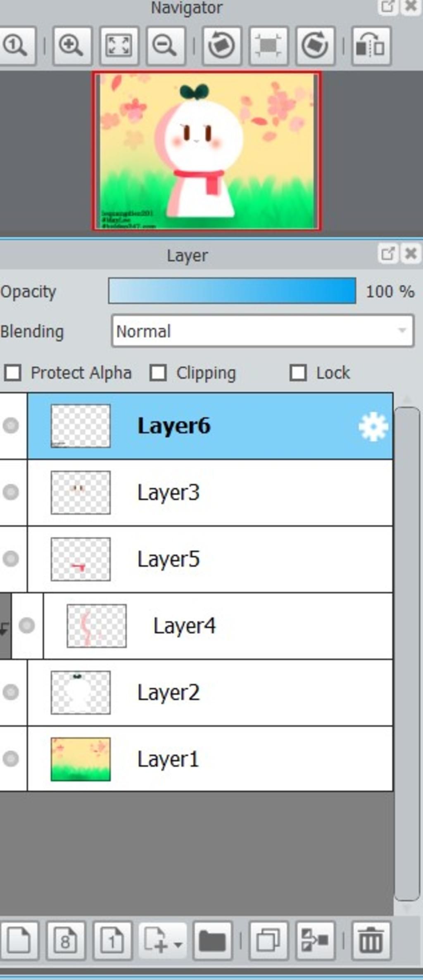
Task: Rotate the canvas view right
Action: point(315,46)
